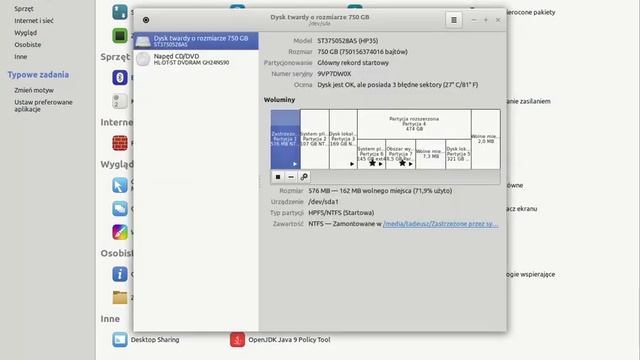Viewport: 640px width, 360px height.
Task: Open Sprzęt category in settings sidebar
Action: tap(24, 9)
